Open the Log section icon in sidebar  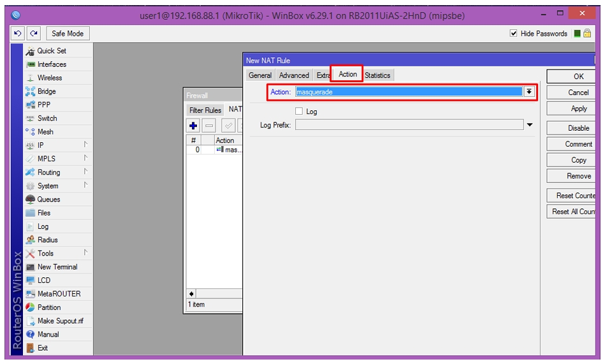[31, 226]
